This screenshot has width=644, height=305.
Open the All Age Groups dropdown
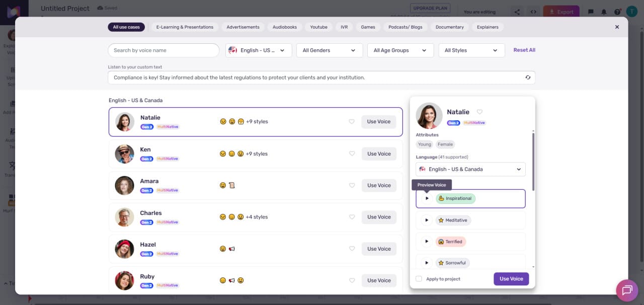[x=400, y=50]
